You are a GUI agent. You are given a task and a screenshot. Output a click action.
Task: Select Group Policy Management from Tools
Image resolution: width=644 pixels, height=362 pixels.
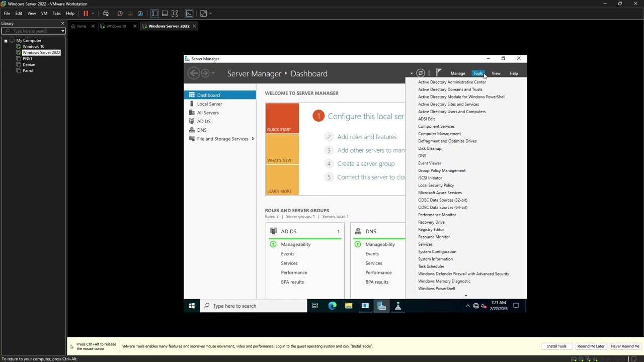442,170
